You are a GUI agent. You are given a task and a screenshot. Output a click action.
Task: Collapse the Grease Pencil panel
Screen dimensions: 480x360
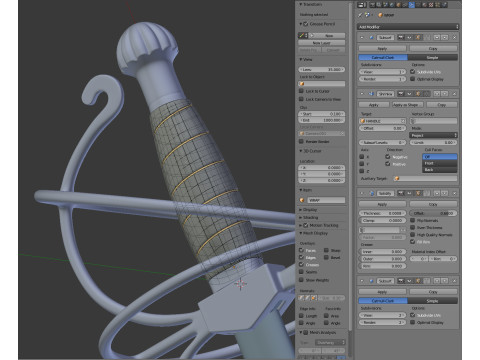click(x=301, y=24)
